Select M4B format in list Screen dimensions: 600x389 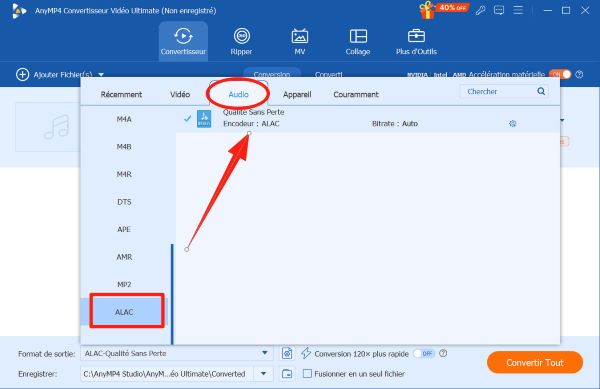tap(124, 146)
